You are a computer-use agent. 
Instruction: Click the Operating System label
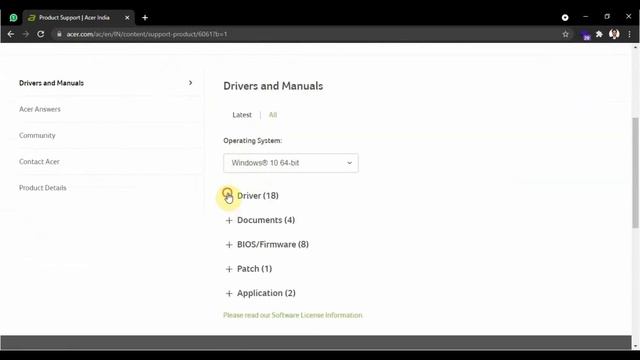coord(252,141)
